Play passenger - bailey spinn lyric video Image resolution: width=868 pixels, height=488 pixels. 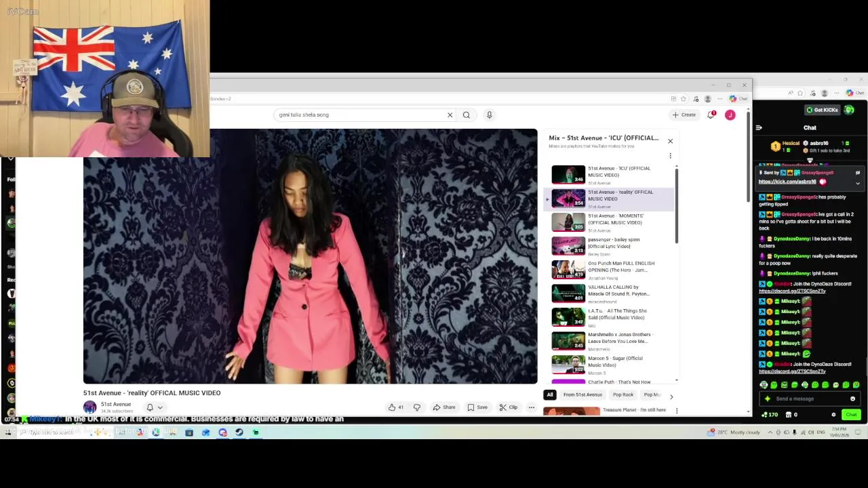point(610,246)
